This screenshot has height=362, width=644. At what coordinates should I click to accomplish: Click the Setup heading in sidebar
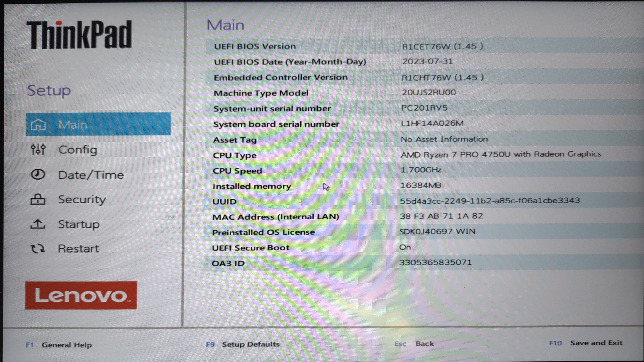(49, 91)
